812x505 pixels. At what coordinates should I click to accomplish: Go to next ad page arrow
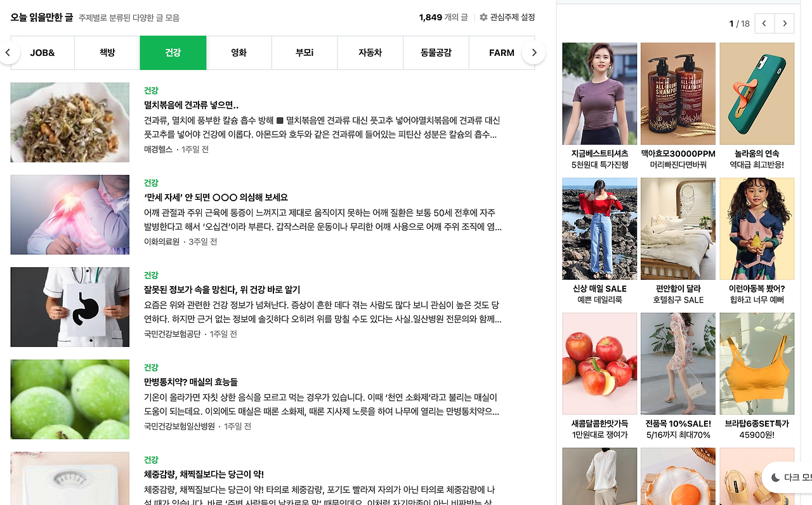click(785, 23)
